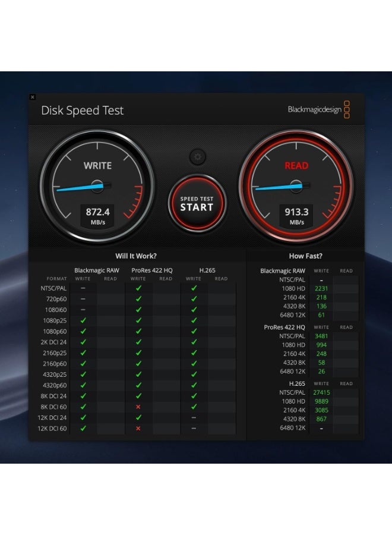Click ProRes checkmark for NTSC/PAL row
The width and height of the screenshot is (392, 535).
click(x=138, y=288)
